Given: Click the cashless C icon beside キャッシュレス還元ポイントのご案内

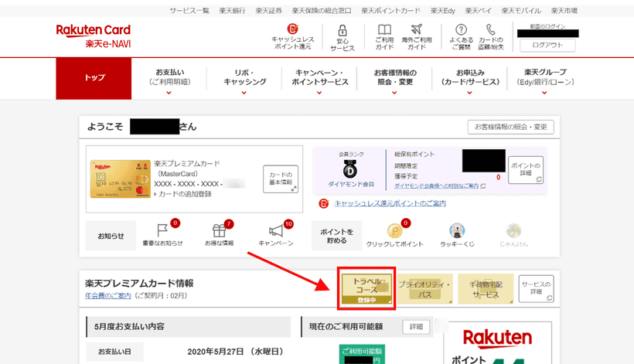Looking at the screenshot, I should tap(323, 203).
